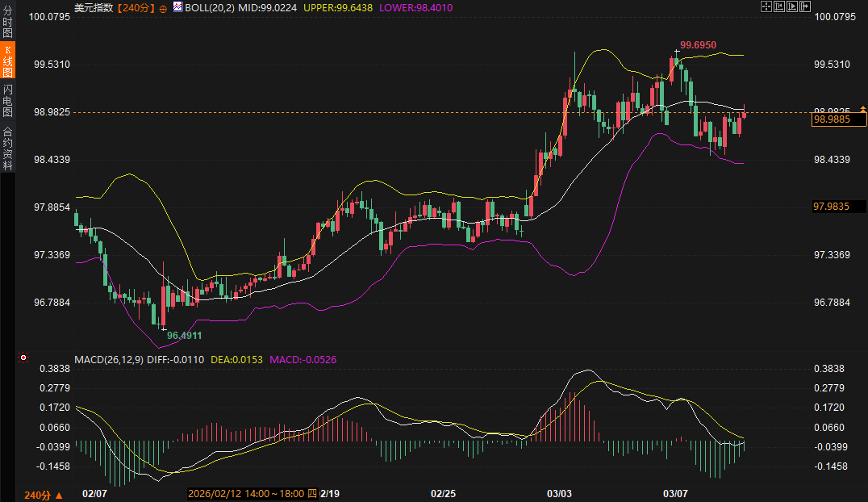Click the 99.6950 high price marker
This screenshot has width=868, height=502.
click(698, 45)
